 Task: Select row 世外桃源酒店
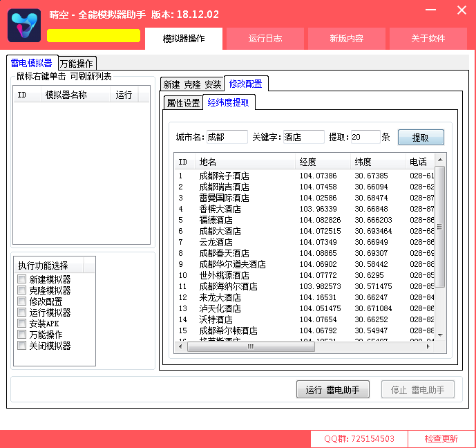[305, 275]
